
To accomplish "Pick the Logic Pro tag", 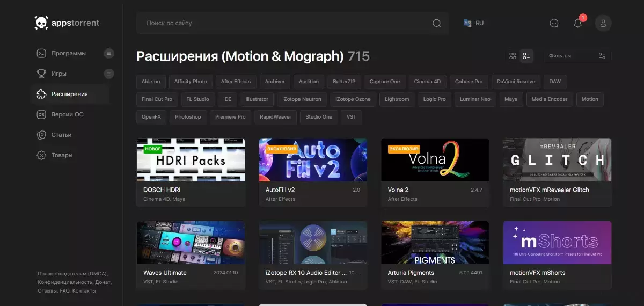I will [435, 99].
